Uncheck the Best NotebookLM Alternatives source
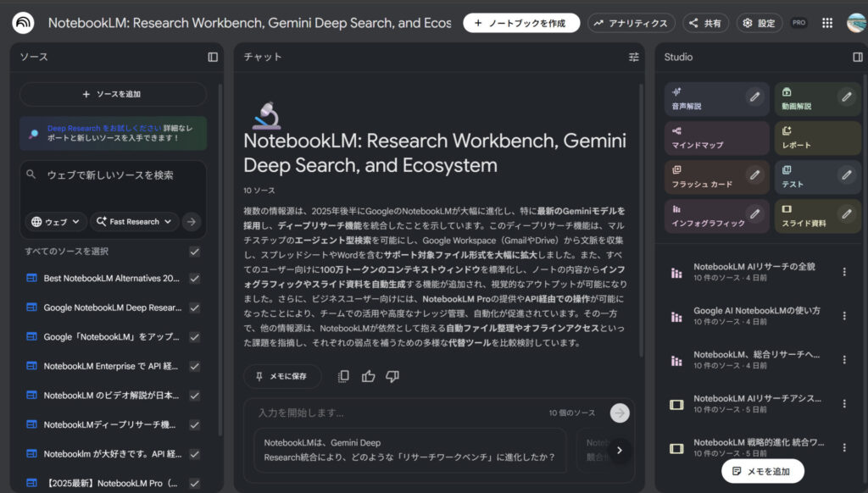868x493 pixels. (195, 279)
